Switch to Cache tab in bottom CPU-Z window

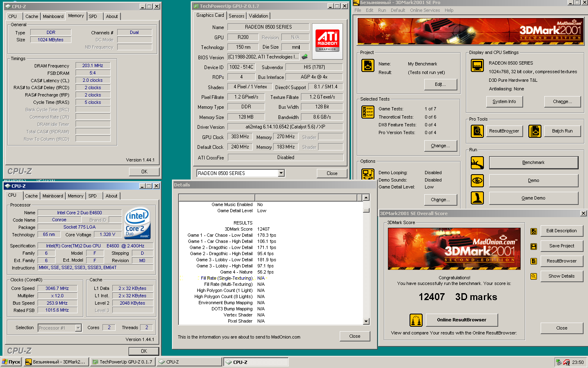click(31, 196)
